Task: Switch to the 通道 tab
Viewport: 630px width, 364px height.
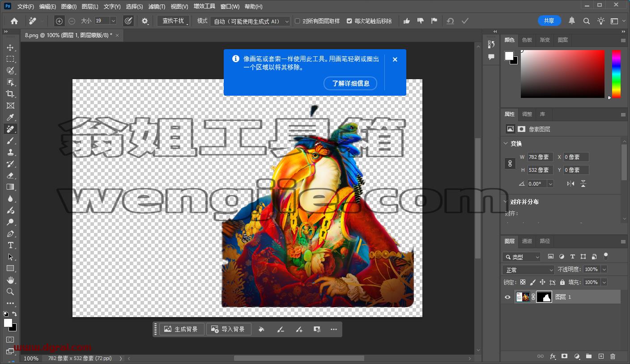Action: (x=527, y=241)
